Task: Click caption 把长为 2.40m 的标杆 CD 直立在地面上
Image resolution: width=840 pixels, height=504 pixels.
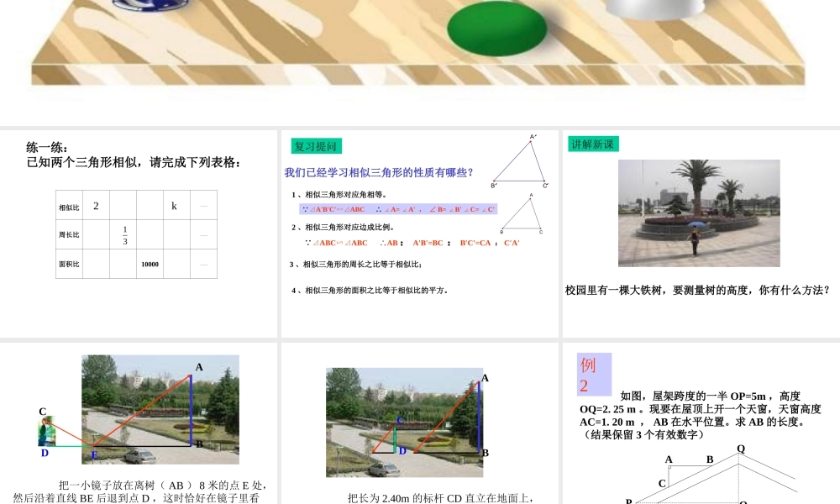Action: point(439,498)
